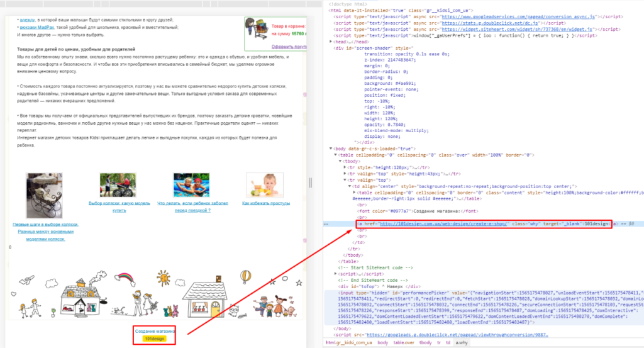Collapse the tbody node
The height and width of the screenshot is (348, 644).
[x=341, y=160]
